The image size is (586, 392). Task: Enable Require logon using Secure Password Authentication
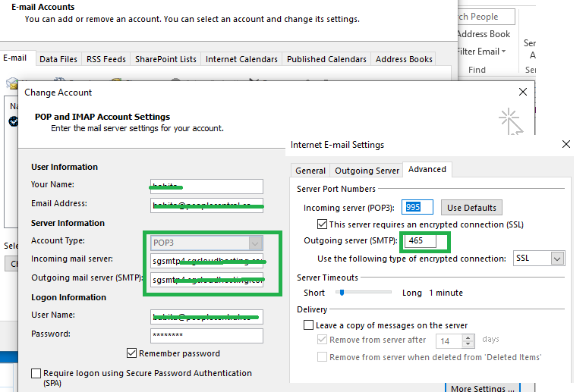[36, 373]
